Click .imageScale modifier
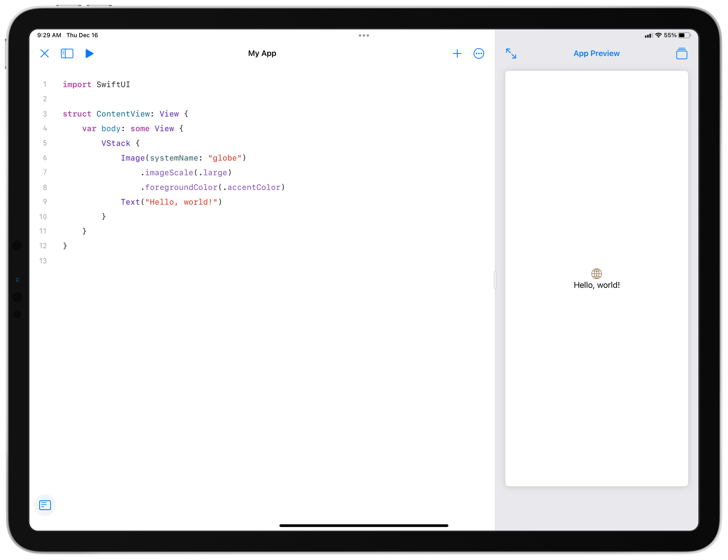Image resolution: width=728 pixels, height=560 pixels. 167,173
